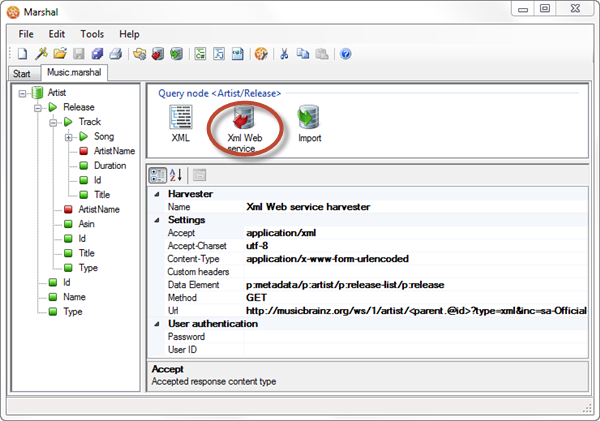Collapse the Artist root tree node

[x=23, y=92]
